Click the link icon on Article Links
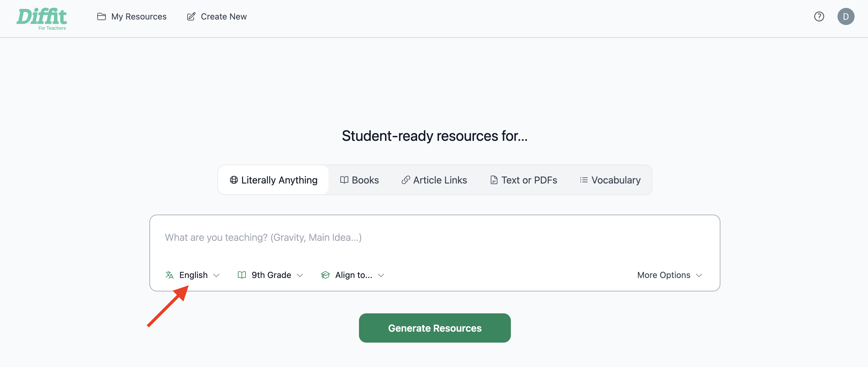868x367 pixels. click(x=405, y=180)
